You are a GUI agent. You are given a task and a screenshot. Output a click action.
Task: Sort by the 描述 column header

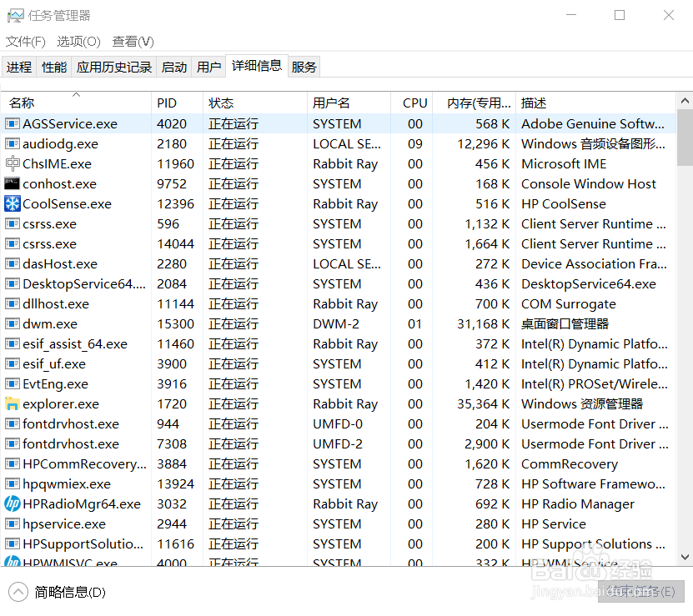(x=595, y=103)
